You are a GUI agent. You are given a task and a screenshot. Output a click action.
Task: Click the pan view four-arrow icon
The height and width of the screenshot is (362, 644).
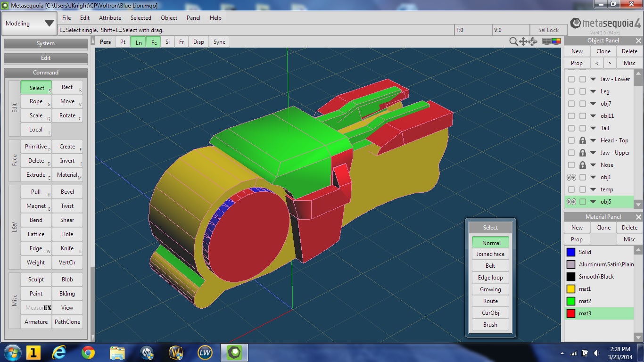point(523,41)
